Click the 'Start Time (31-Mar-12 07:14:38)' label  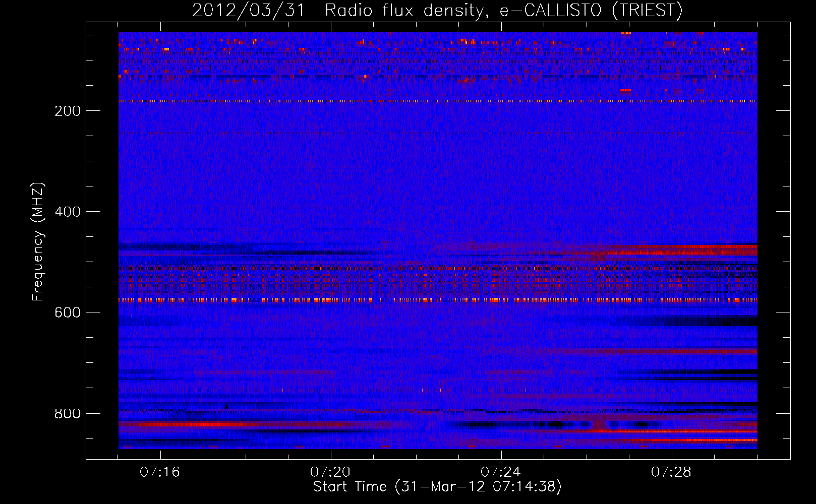(437, 487)
